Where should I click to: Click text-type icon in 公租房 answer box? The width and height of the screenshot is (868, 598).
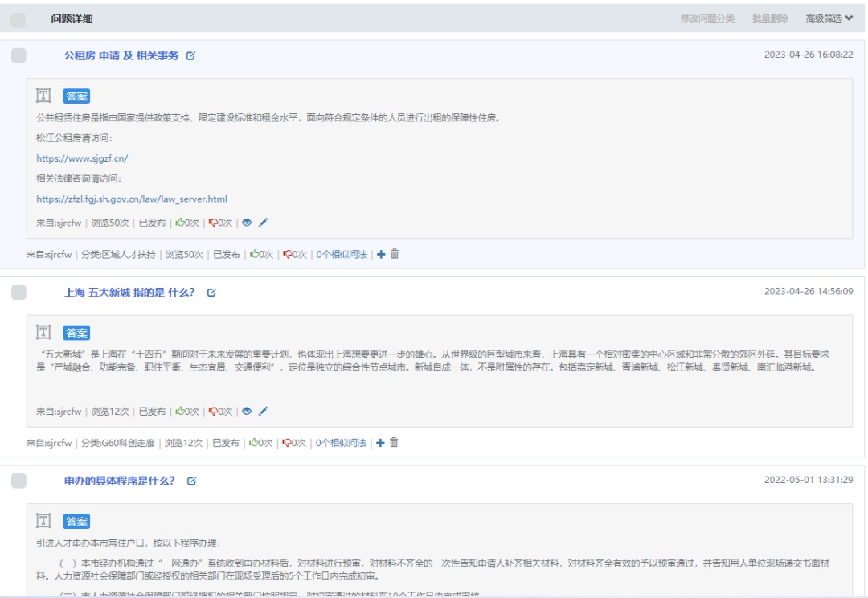pos(43,95)
